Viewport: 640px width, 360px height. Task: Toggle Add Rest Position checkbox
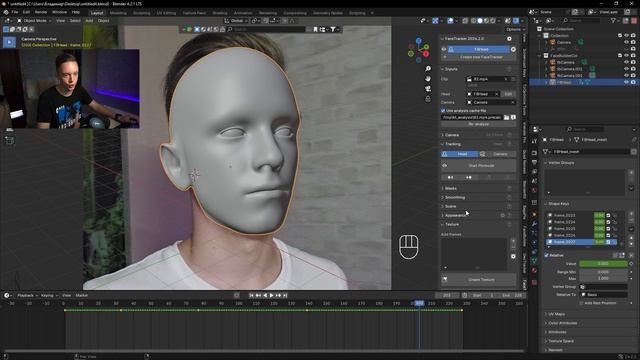(x=581, y=303)
